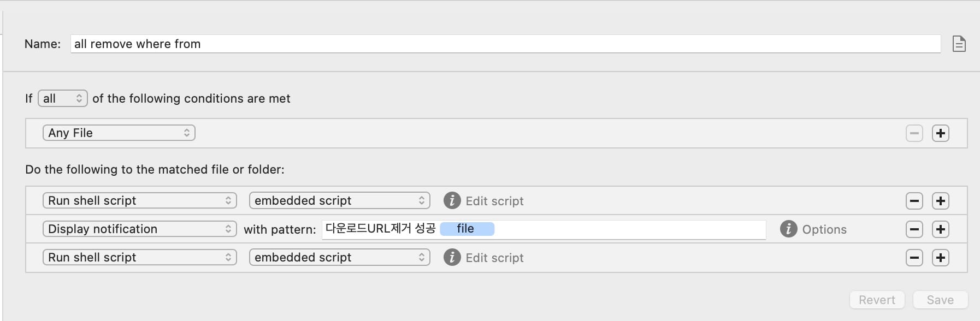Screen dimensions: 980x321
Task: Click Edit script on the top shell script row
Action: click(x=494, y=201)
